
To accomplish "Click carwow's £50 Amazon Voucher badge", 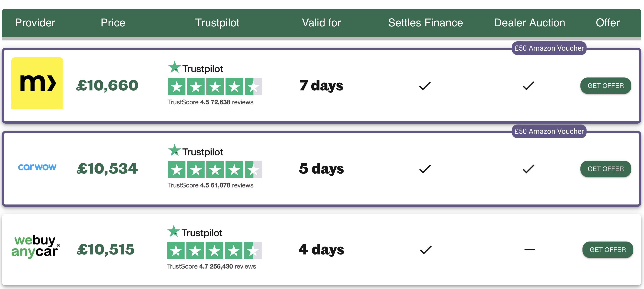I will tap(549, 131).
